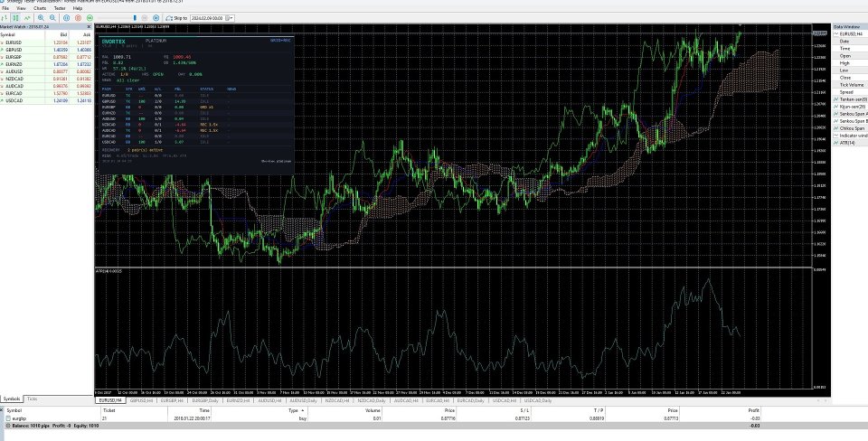This screenshot has height=441, width=868.
Task: Select USDCAD in Market Watch
Action: [x=46, y=100]
